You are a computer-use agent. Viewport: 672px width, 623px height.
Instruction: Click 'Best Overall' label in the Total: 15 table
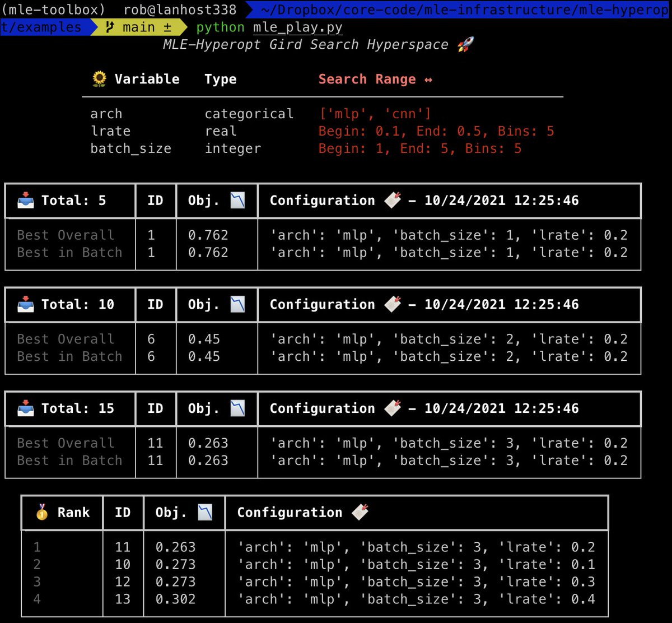pos(66,443)
